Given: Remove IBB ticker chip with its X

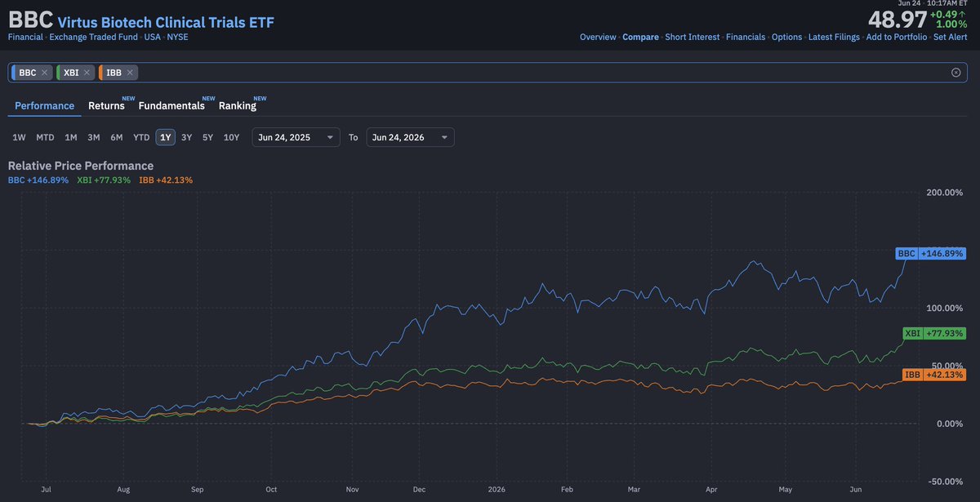Looking at the screenshot, I should tap(129, 73).
